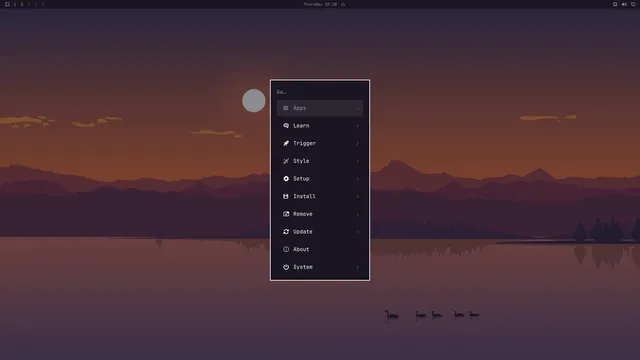640x360 pixels.
Task: Click the package icon beside Install
Action: pos(286,196)
